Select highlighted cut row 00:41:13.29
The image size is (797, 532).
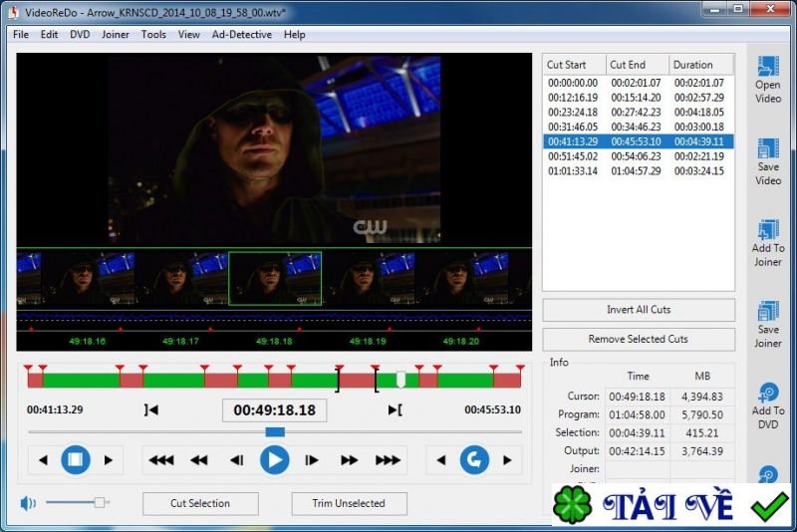[638, 141]
